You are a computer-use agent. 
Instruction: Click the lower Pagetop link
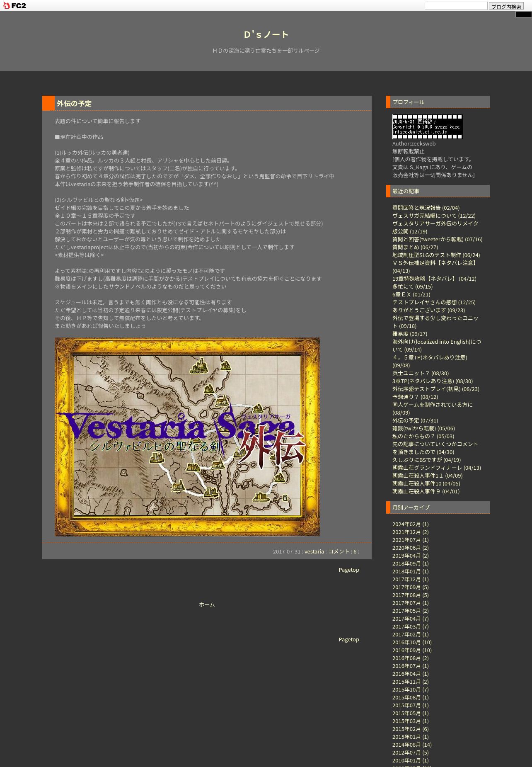point(349,639)
